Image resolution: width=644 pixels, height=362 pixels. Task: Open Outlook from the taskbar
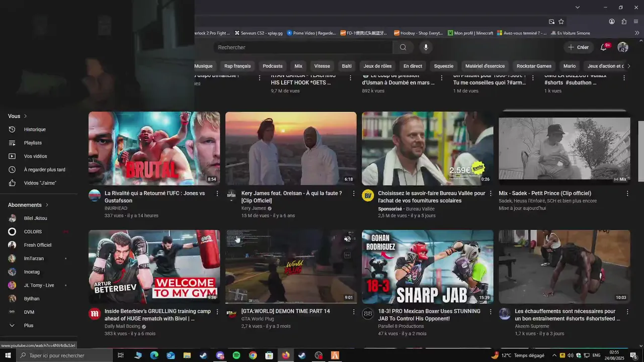(x=171, y=355)
